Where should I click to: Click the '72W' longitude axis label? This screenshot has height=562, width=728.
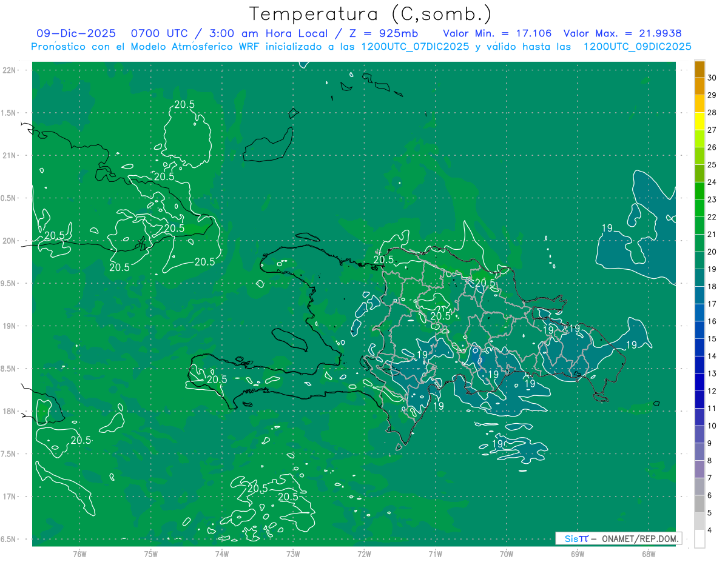point(364,554)
